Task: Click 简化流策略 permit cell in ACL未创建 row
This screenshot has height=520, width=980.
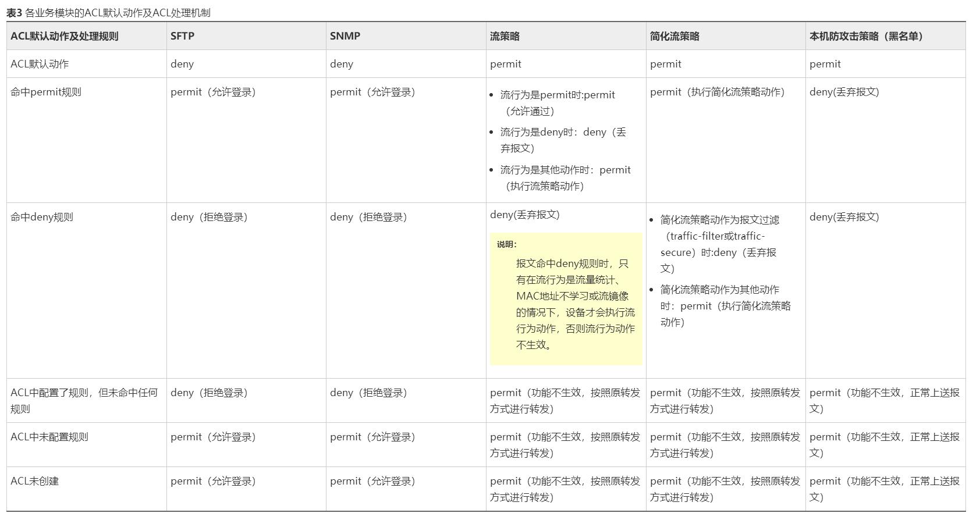Action: pos(725,489)
